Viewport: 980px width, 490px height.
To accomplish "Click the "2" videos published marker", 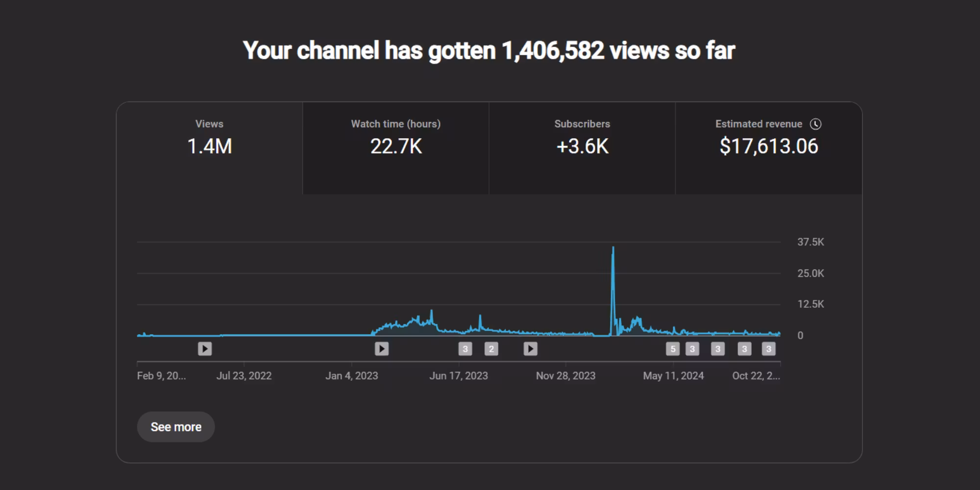I will (491, 349).
